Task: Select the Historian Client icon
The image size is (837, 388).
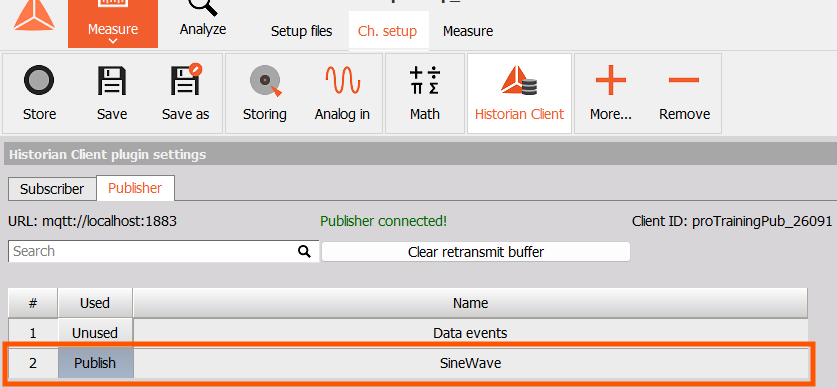Action: point(519,81)
